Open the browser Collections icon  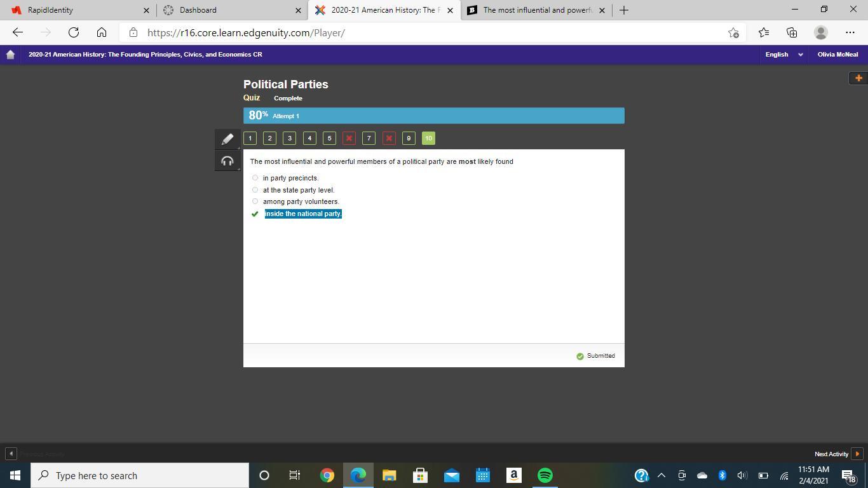click(792, 32)
